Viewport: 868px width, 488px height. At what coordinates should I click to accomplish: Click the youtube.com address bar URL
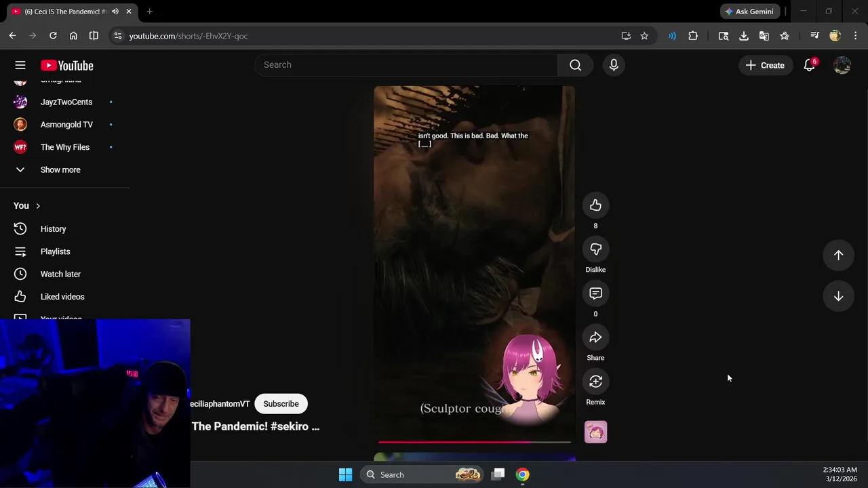tap(189, 36)
